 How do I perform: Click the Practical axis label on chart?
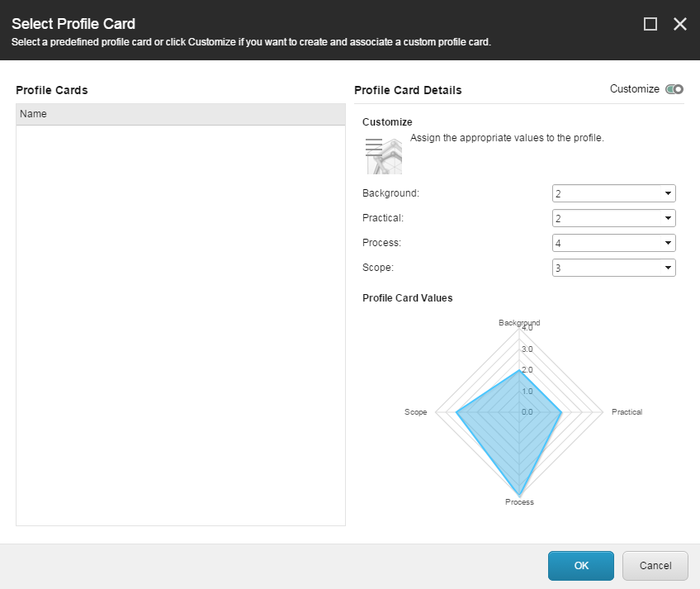[x=627, y=411]
